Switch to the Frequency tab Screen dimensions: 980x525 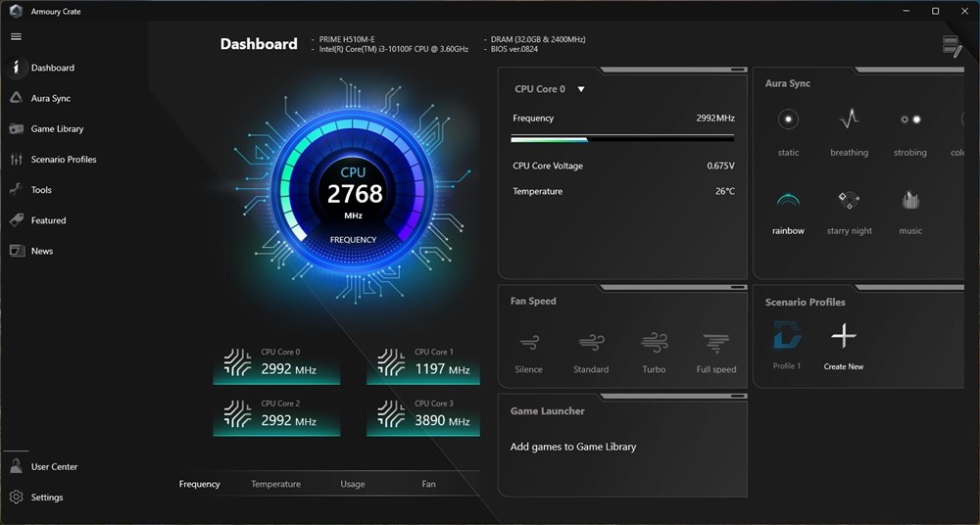point(199,484)
